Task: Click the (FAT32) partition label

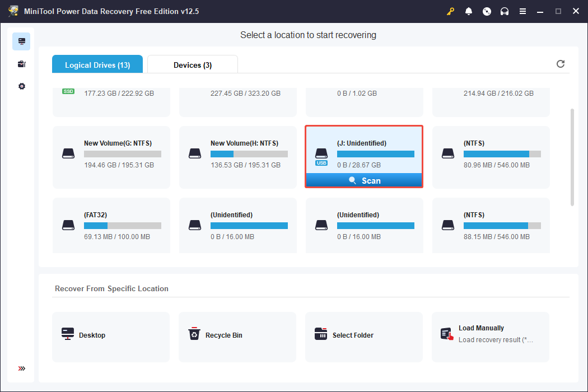Action: [x=95, y=215]
